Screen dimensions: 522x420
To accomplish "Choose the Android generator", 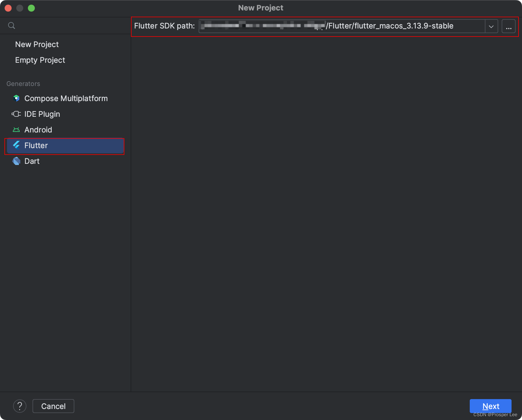I will [x=65, y=130].
